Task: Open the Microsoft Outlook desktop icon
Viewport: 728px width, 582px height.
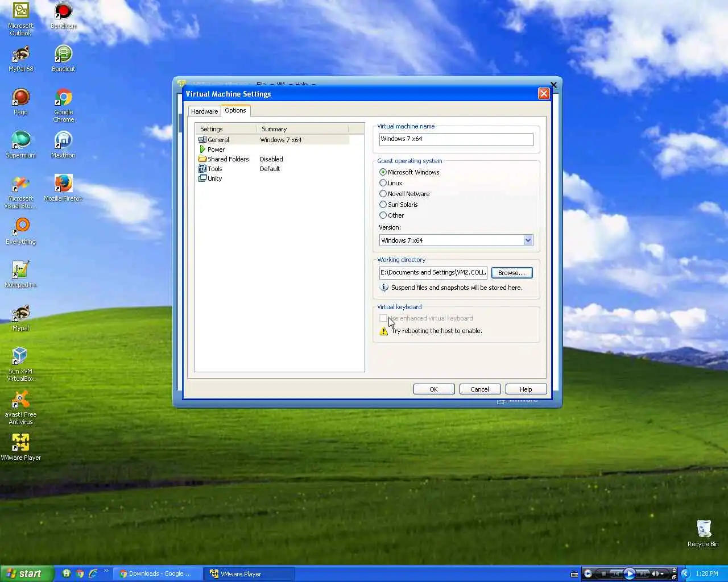Action: [x=20, y=19]
